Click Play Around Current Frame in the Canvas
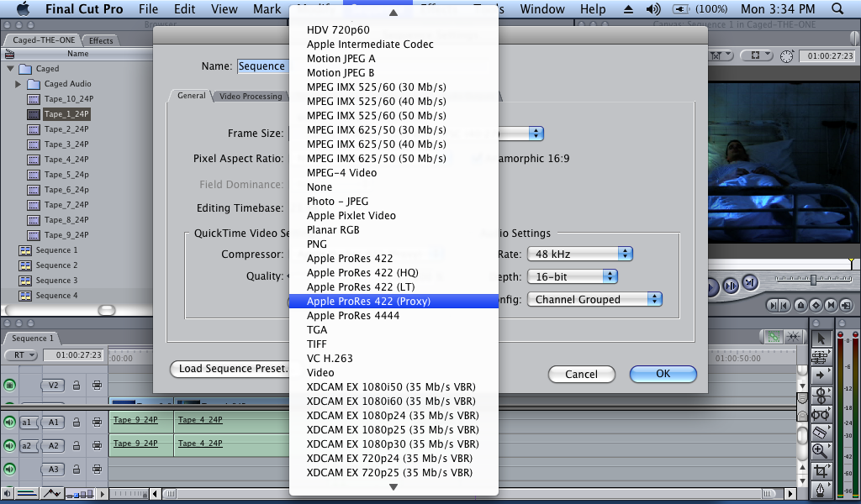This screenshot has width=861, height=504. point(732,286)
